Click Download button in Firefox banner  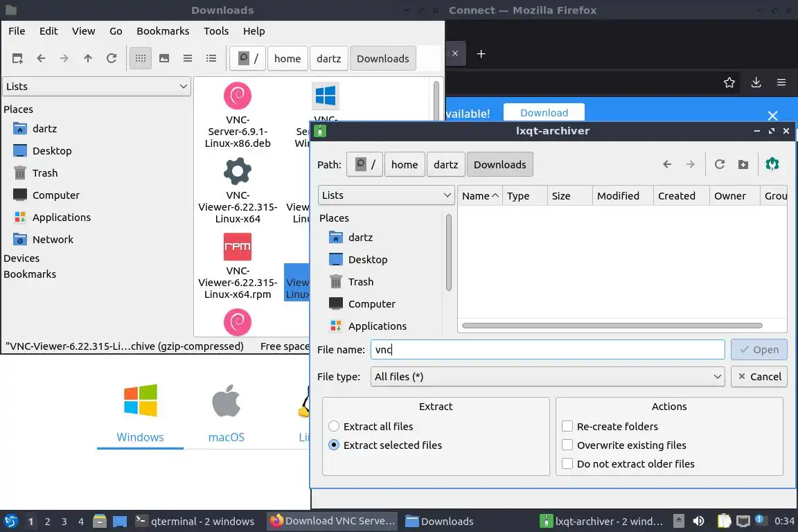click(544, 112)
